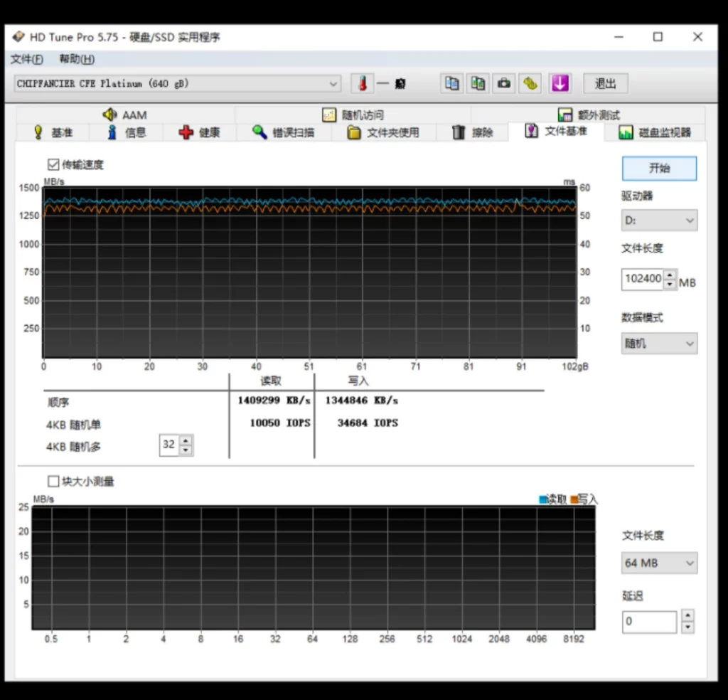
Task: Click the 34684 IOPS write value
Action: click(368, 423)
